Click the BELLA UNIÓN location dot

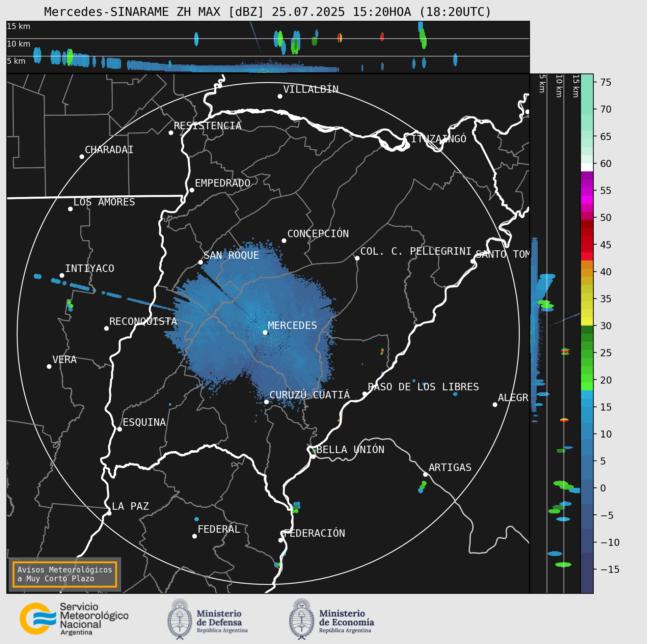[x=313, y=456]
